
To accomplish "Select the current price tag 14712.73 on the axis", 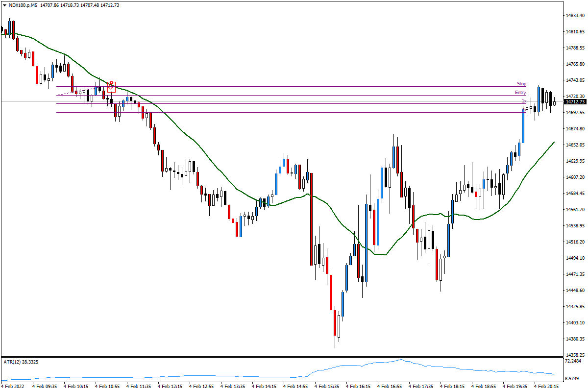I will tap(574, 102).
